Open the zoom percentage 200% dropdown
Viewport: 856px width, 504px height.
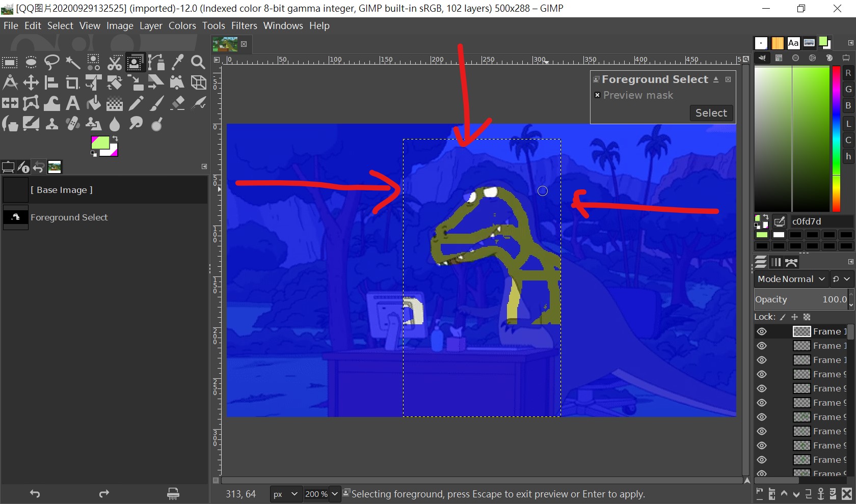[x=334, y=494]
